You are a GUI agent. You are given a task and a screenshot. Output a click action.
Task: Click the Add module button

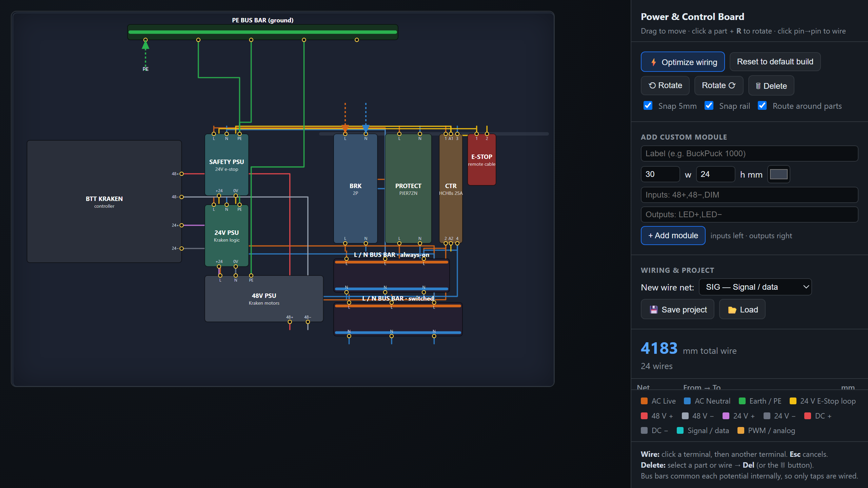(x=673, y=236)
